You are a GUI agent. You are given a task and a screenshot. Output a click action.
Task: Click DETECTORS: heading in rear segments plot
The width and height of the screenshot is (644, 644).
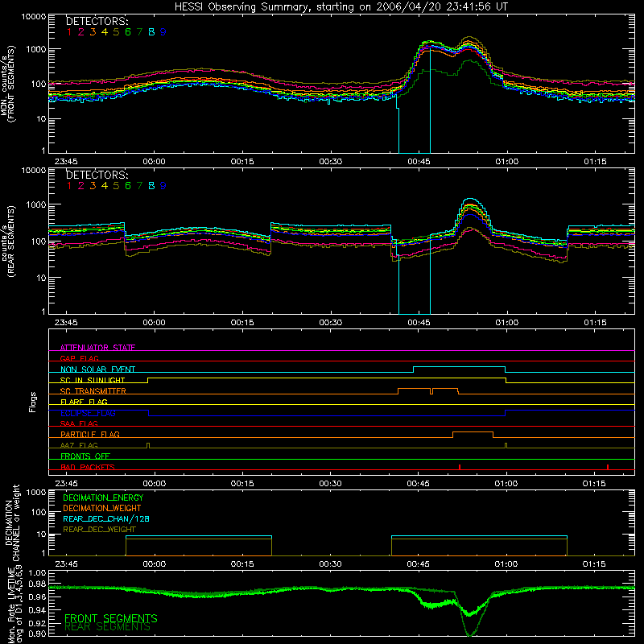[x=97, y=175]
